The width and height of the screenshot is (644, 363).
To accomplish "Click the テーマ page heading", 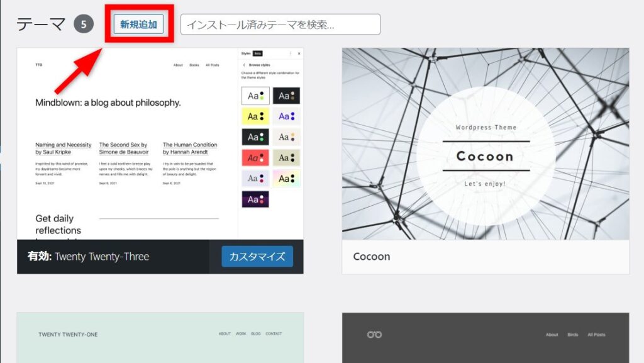I will coord(41,25).
